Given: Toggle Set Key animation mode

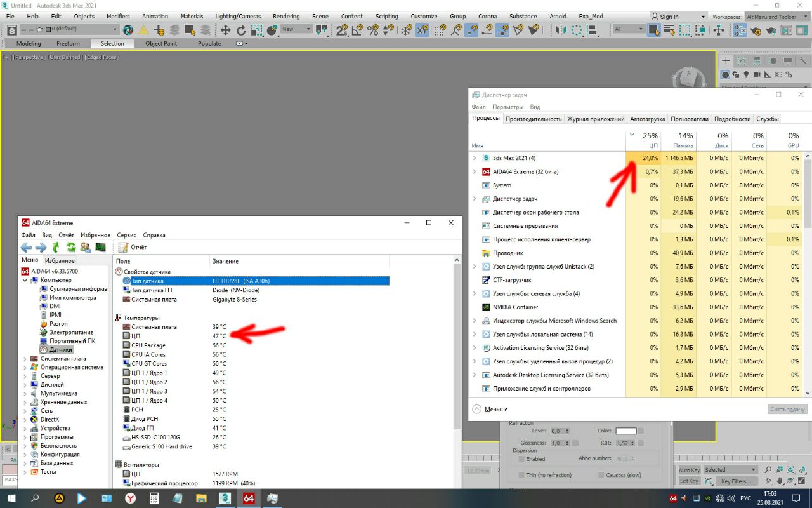Looking at the screenshot, I should click(x=689, y=481).
